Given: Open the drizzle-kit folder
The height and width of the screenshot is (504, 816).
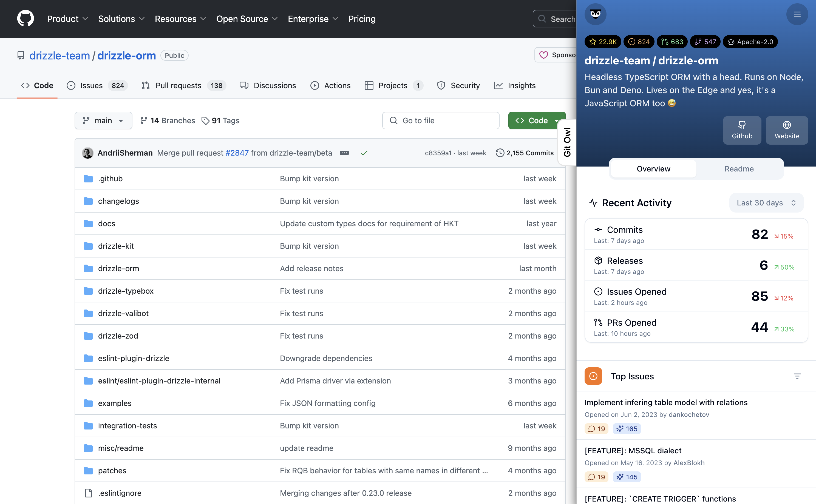Looking at the screenshot, I should click(116, 246).
